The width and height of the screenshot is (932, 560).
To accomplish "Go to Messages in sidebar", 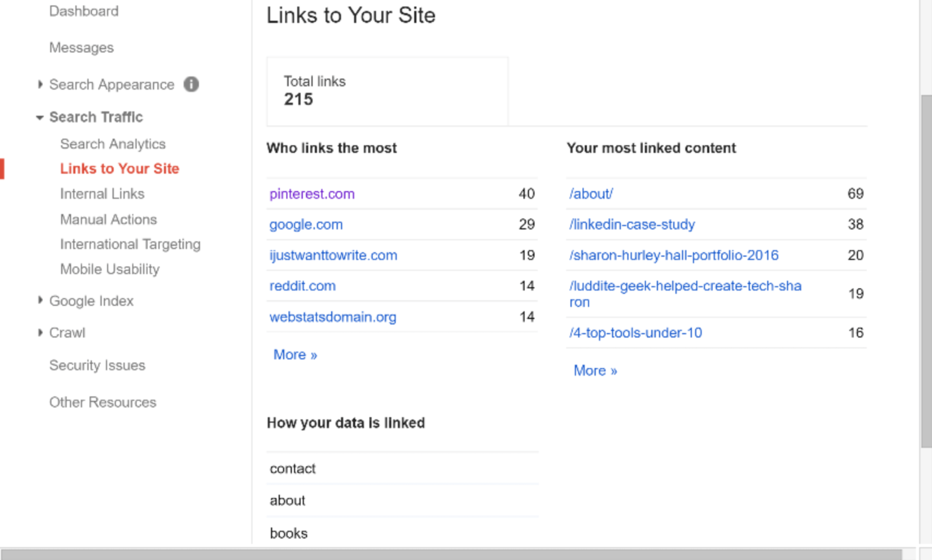I will click(82, 48).
